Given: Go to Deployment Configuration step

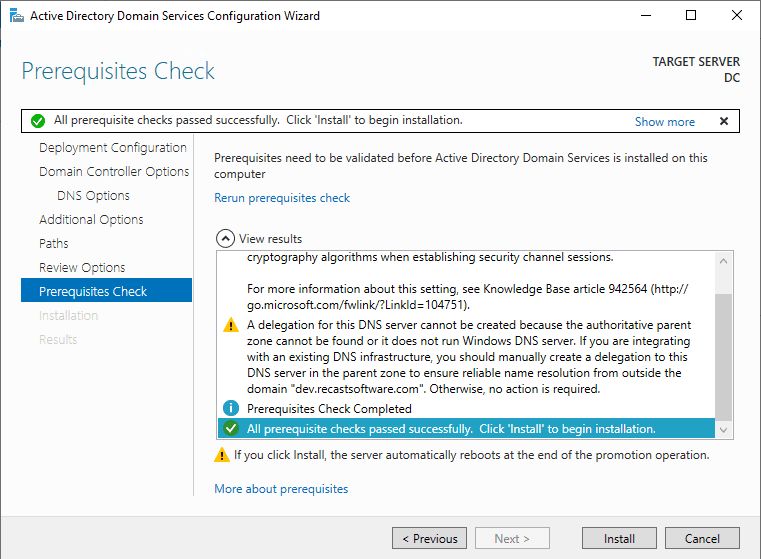Looking at the screenshot, I should tap(113, 148).
